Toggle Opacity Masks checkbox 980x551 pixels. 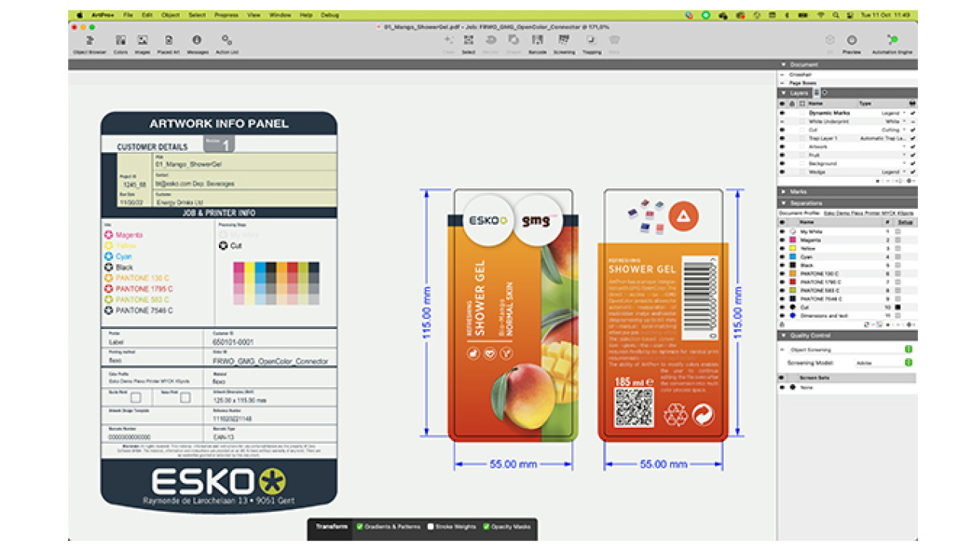486,527
